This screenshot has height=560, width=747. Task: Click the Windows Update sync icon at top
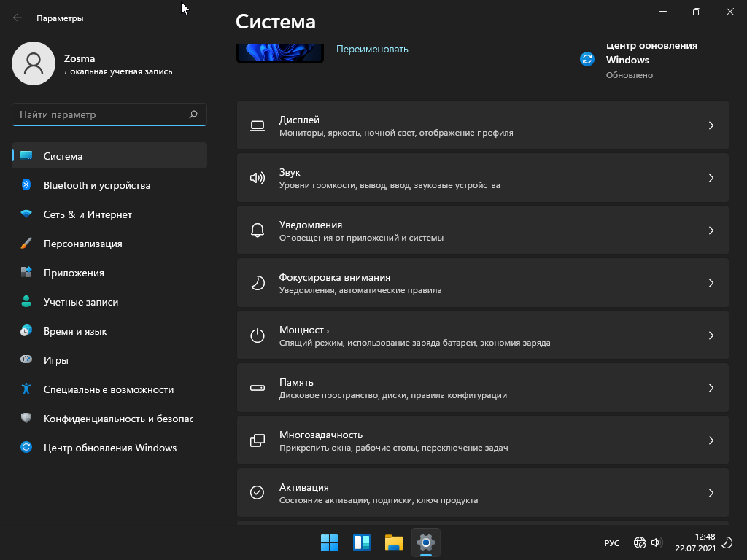587,59
